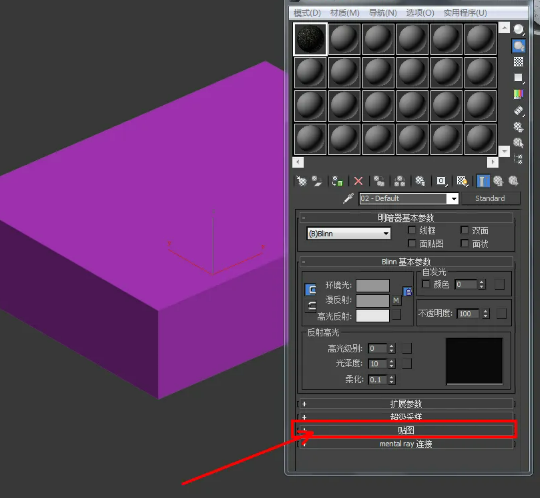Expand the mental ray 连接 rollout
This screenshot has height=498, width=540.
406,444
